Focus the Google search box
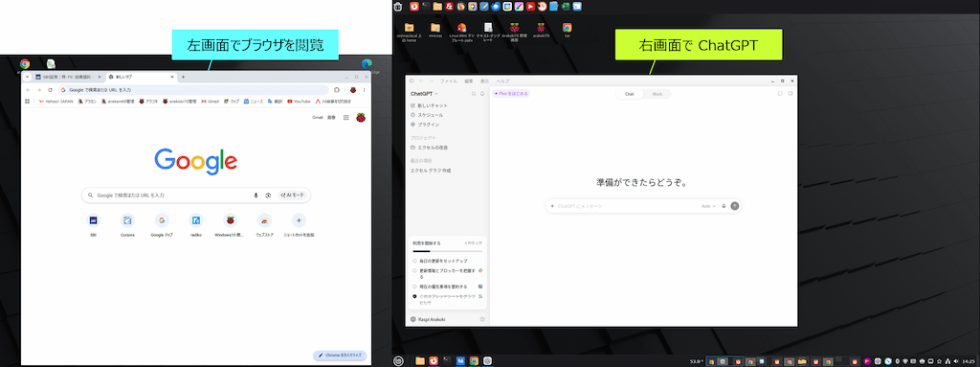980x367 pixels. pos(195,195)
